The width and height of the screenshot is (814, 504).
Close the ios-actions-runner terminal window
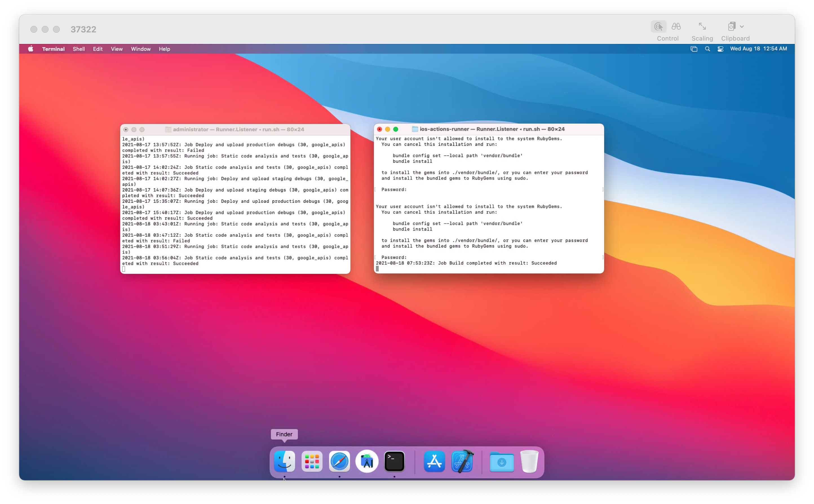379,129
